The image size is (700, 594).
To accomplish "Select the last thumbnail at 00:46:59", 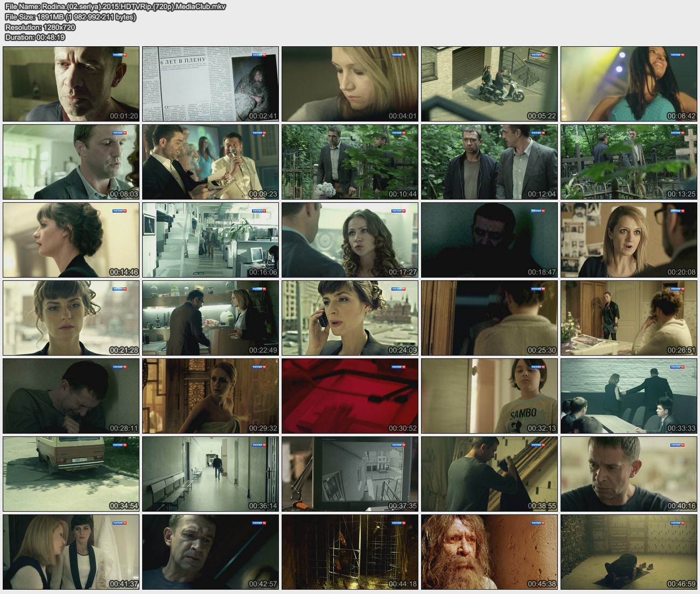I will [629, 552].
